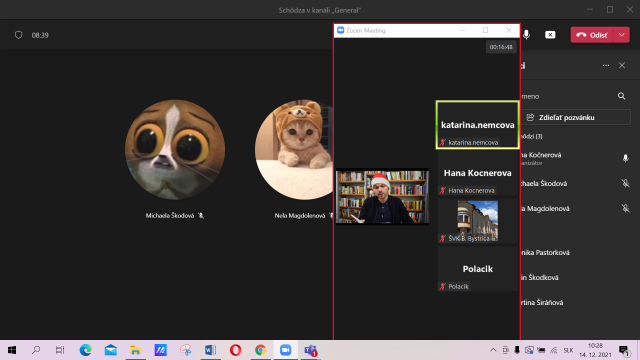This screenshot has width=640, height=360.
Task: Select the Hana Kocnerova tile in Zoom
Action: [x=478, y=173]
